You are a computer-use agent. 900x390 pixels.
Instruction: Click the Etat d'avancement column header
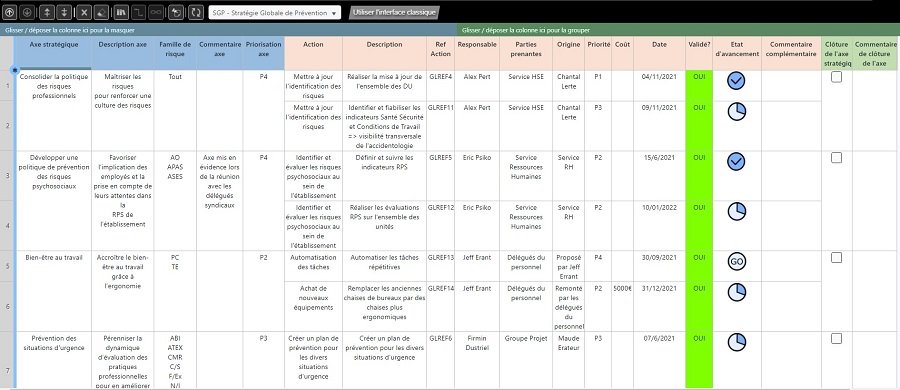click(737, 49)
